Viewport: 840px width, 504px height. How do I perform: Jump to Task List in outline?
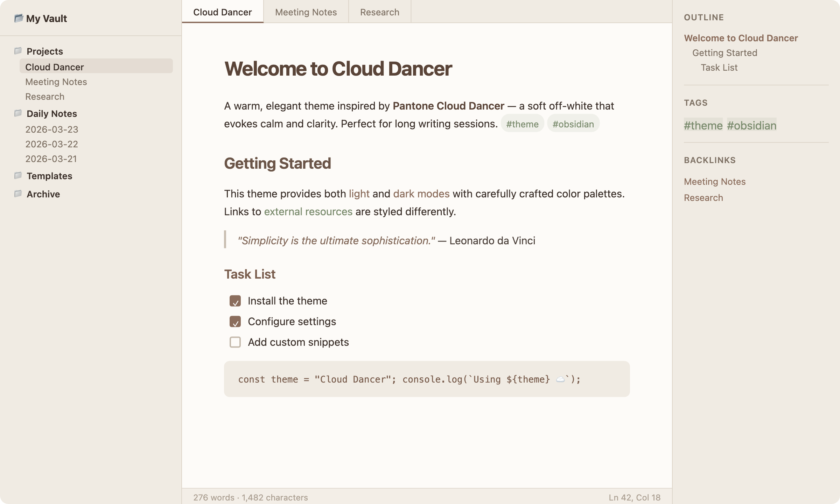pos(719,67)
